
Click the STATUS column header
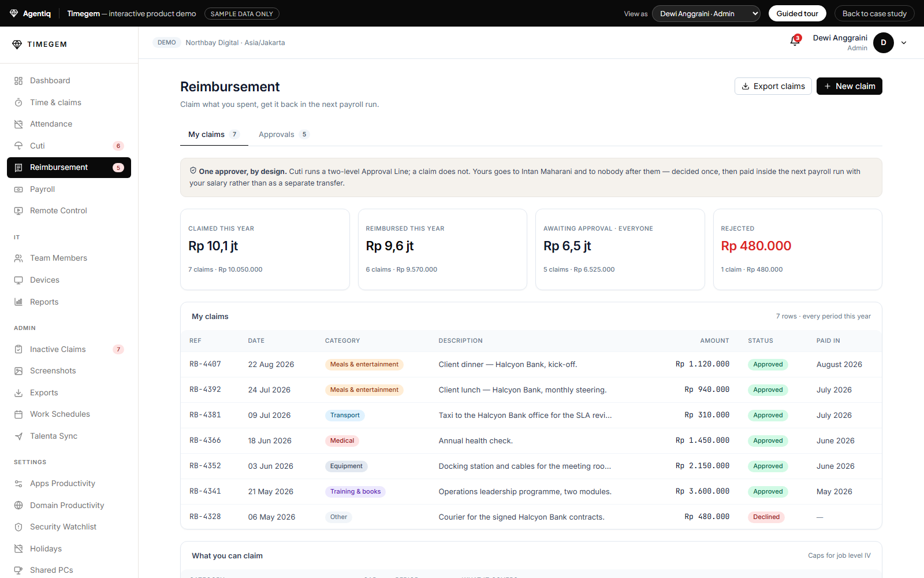pyautogui.click(x=761, y=341)
